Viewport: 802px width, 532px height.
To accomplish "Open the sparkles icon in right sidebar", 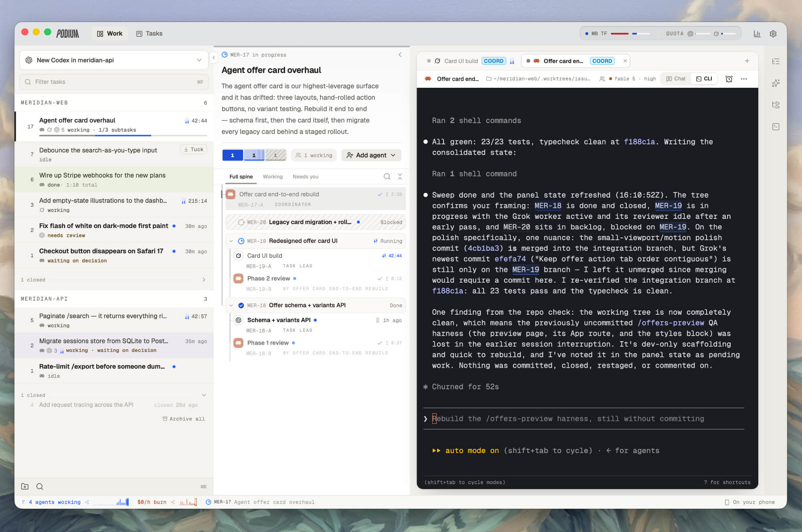I will (x=776, y=83).
